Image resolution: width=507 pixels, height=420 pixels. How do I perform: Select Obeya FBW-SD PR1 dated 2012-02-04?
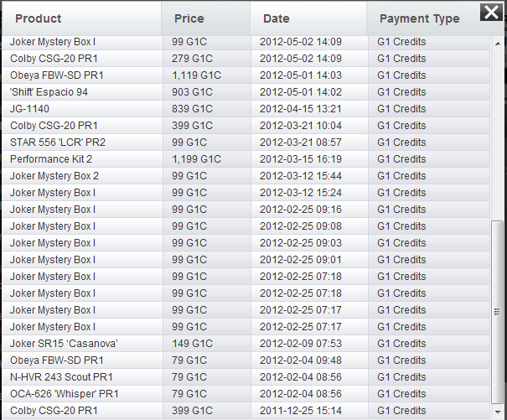click(x=57, y=360)
